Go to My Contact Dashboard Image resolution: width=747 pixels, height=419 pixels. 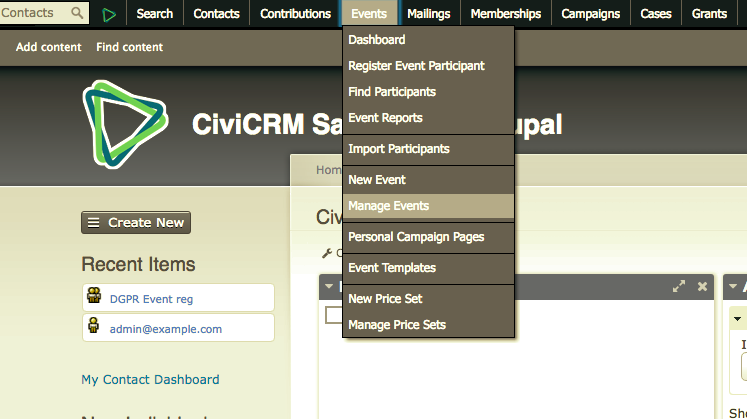pos(150,379)
